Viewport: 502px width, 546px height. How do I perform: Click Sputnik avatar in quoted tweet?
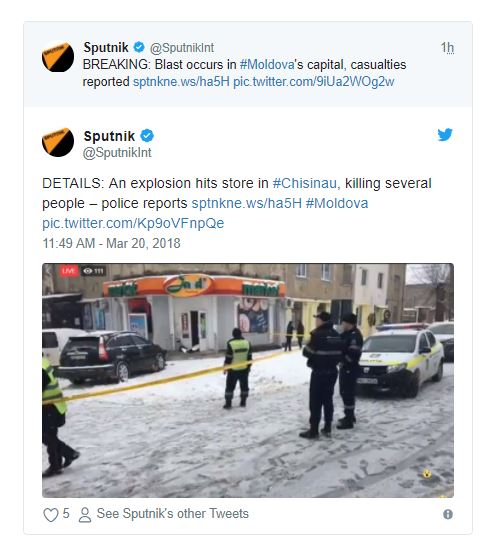pyautogui.click(x=58, y=56)
